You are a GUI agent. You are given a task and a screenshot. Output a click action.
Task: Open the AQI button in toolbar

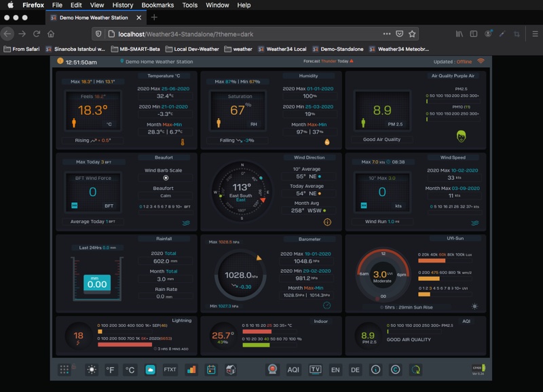click(x=293, y=370)
